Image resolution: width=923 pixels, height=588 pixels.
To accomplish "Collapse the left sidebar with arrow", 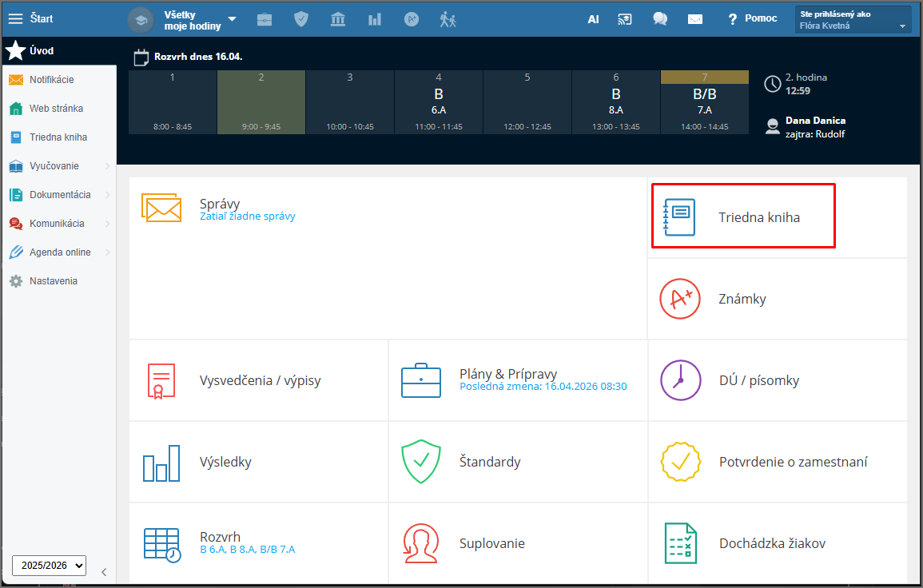I will pyautogui.click(x=103, y=572).
